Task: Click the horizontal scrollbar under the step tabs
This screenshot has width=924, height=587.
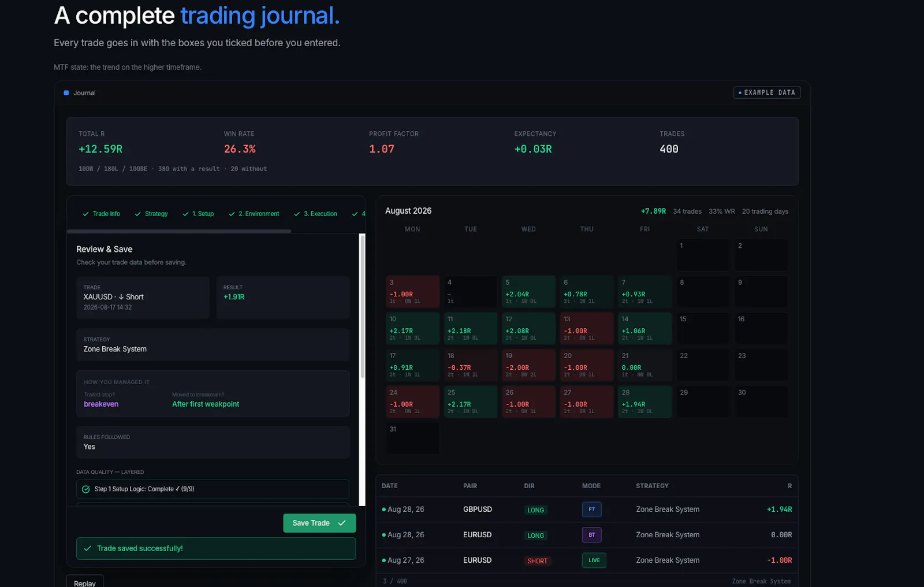Action: [x=179, y=231]
